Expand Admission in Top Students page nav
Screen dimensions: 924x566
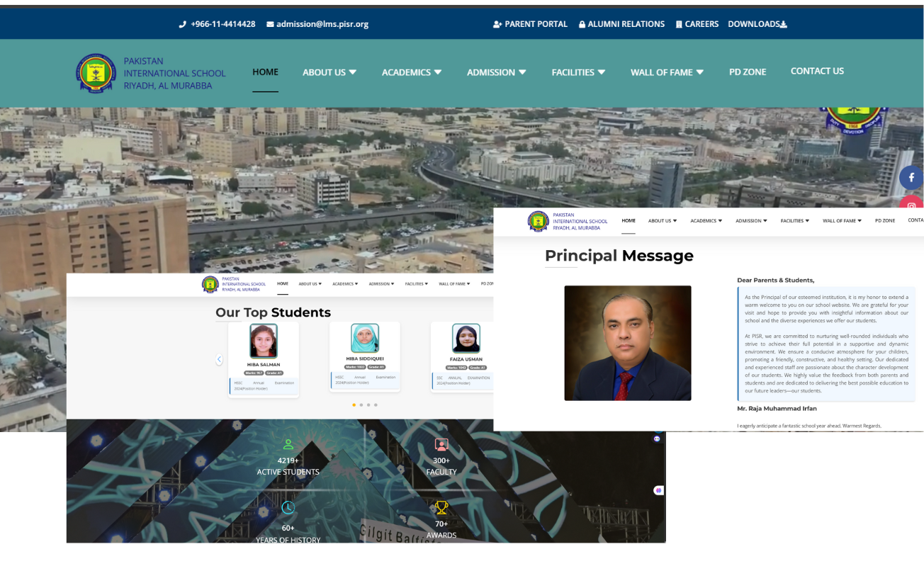pos(381,284)
